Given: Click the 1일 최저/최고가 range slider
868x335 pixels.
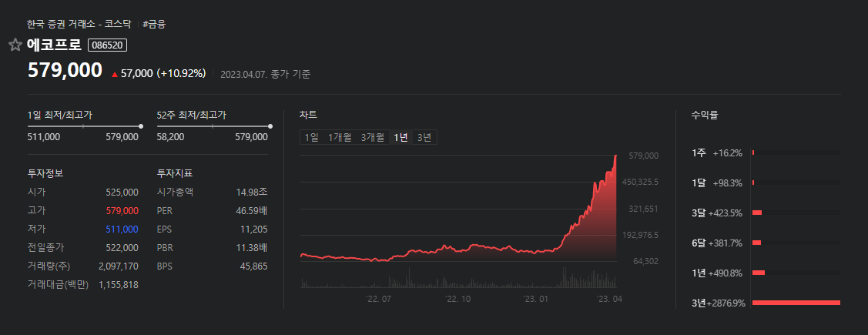Looking at the screenshot, I should coord(84,126).
